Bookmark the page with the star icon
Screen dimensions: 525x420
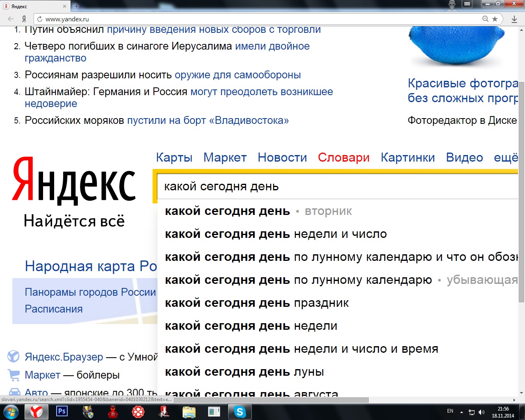pos(495,19)
